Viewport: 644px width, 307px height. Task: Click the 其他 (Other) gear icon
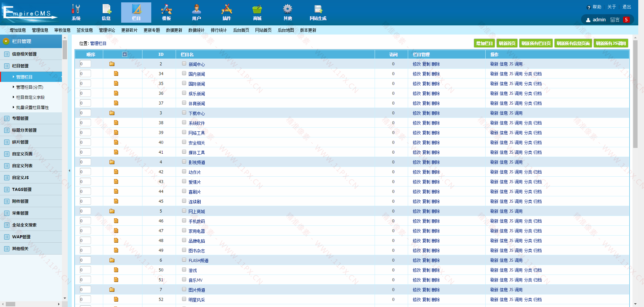(x=287, y=12)
